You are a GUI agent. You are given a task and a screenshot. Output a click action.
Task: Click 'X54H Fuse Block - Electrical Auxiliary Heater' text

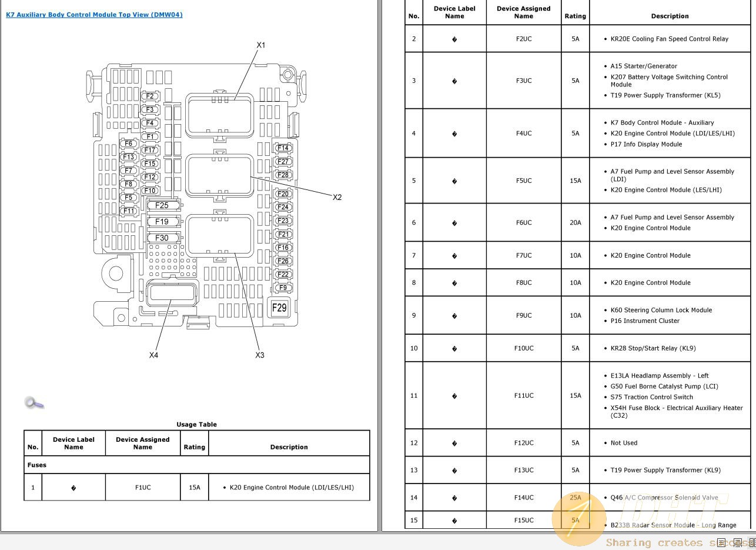[677, 408]
